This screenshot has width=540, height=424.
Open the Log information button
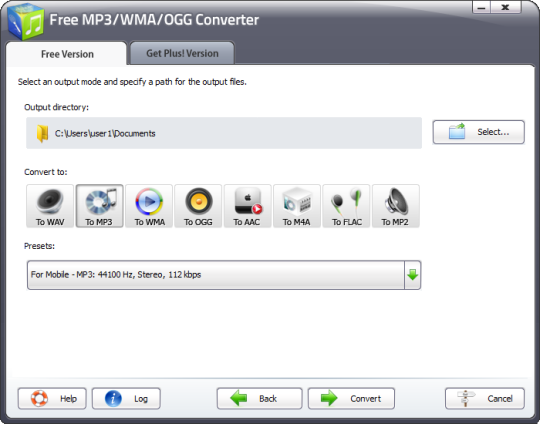coord(126,399)
